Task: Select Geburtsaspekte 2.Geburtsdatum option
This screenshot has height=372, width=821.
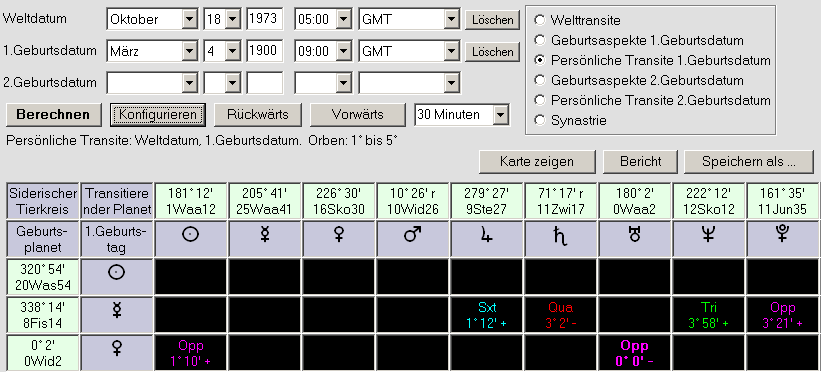Action: 539,80
